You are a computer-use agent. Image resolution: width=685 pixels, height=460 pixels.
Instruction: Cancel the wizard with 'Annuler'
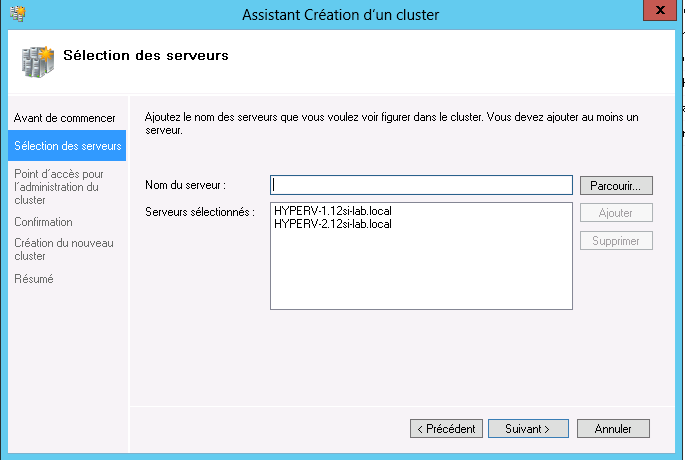(613, 429)
